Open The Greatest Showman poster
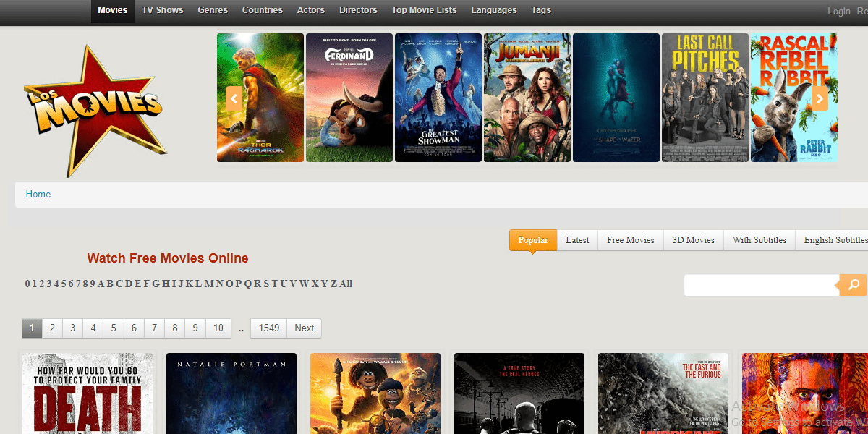Screen dimensions: 868x434 pyautogui.click(x=438, y=98)
